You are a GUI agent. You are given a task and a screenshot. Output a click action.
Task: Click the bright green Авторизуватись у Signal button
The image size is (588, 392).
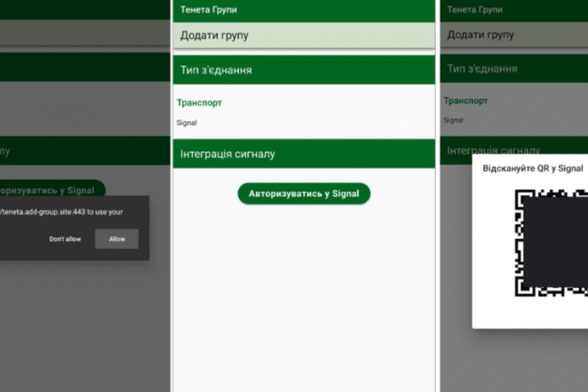coord(304,194)
